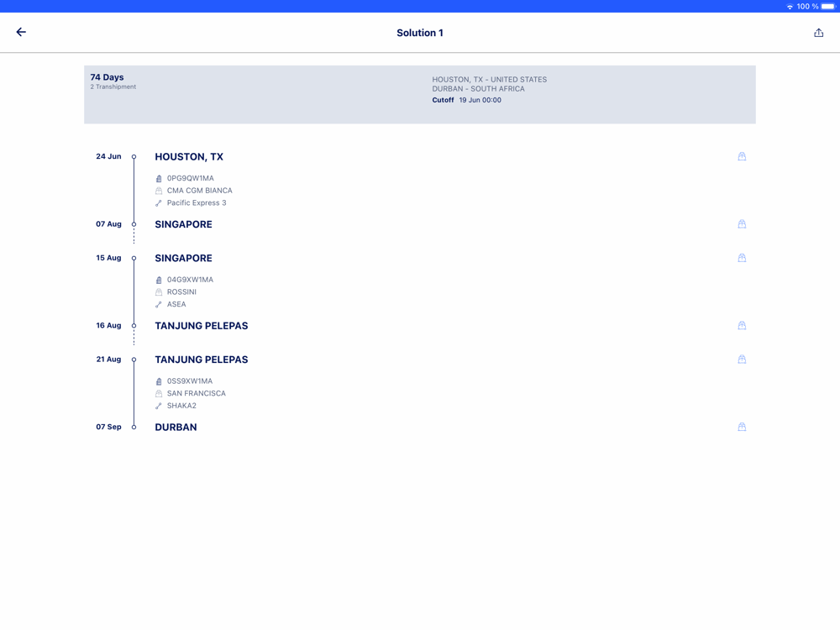Image resolution: width=840 pixels, height=630 pixels.
Task: Click 74 Days transit time
Action: tap(108, 77)
